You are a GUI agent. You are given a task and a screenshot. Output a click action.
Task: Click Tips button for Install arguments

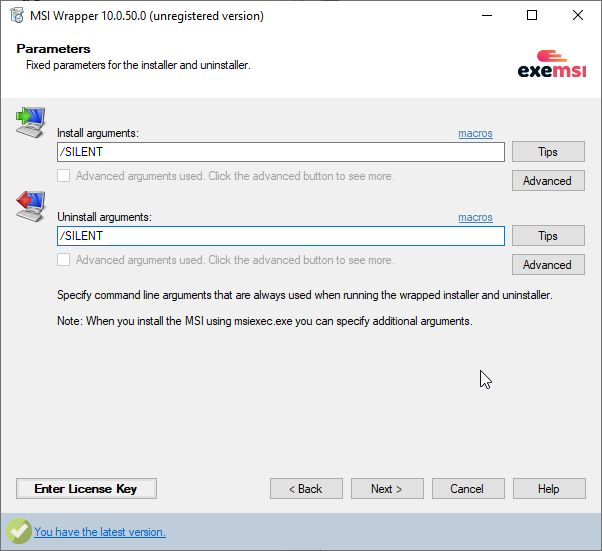coord(548,152)
